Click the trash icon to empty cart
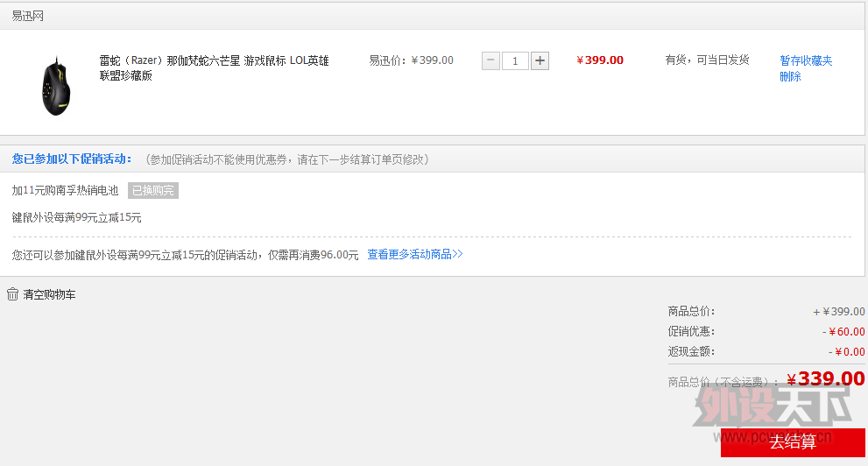This screenshot has width=868, height=466. (13, 294)
